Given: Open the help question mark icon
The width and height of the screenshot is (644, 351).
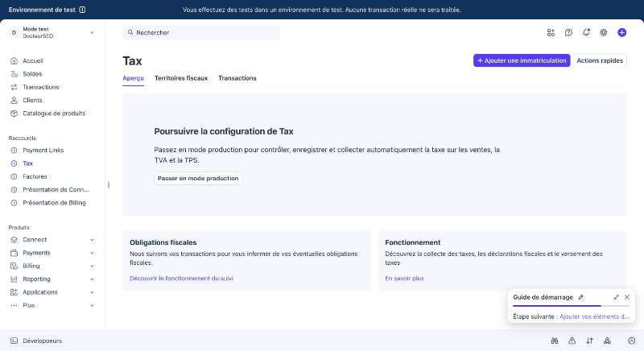Looking at the screenshot, I should [x=568, y=32].
